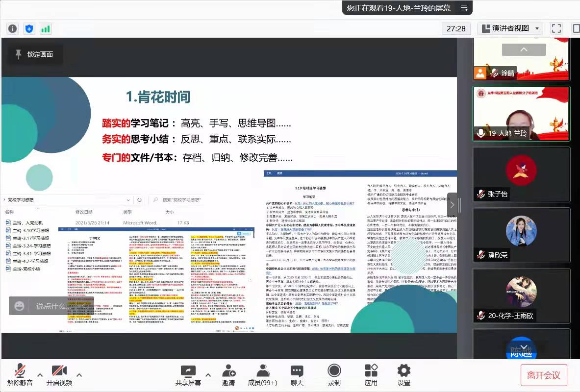Select the file 兰玲-党校小结
The width and height of the screenshot is (580, 392).
coord(23,269)
